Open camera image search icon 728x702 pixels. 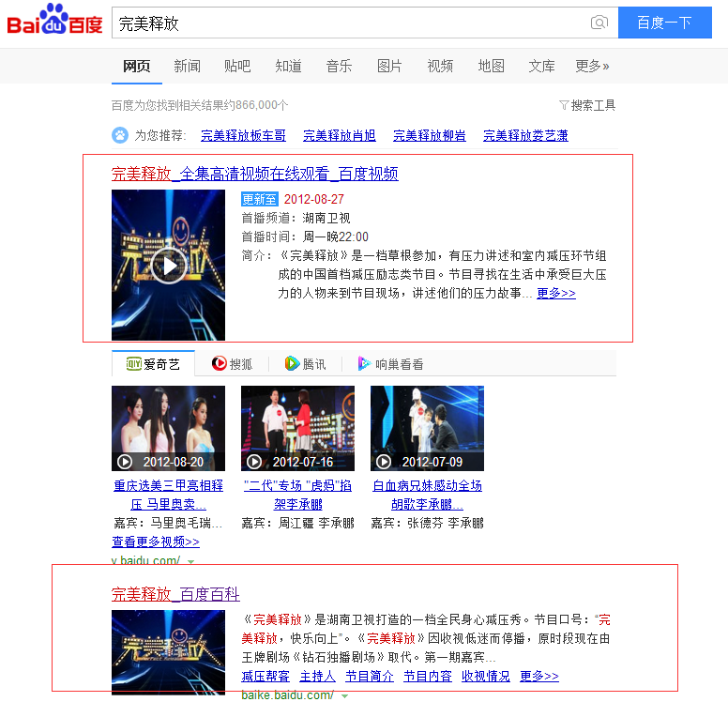coord(599,23)
